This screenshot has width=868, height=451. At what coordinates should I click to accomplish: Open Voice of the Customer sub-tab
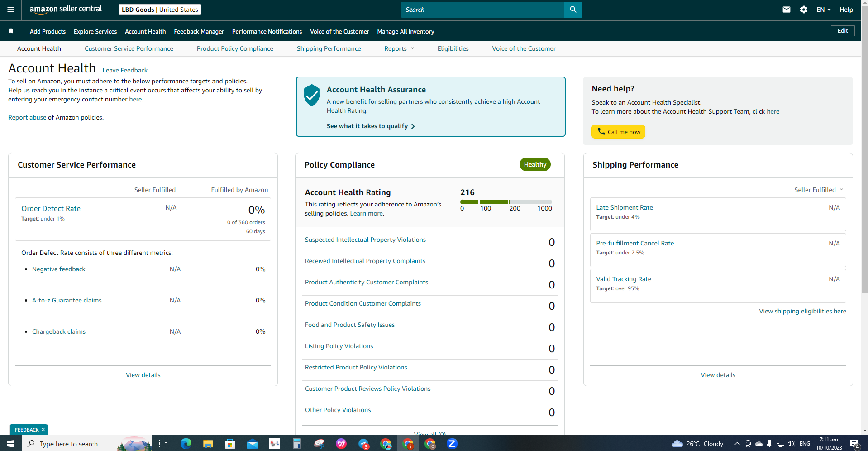(524, 48)
